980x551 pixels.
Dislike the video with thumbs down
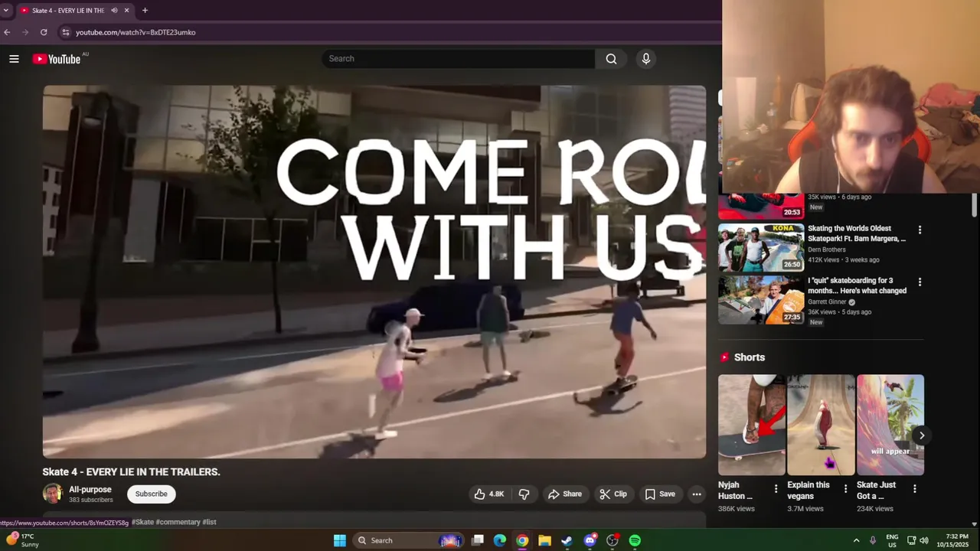524,494
